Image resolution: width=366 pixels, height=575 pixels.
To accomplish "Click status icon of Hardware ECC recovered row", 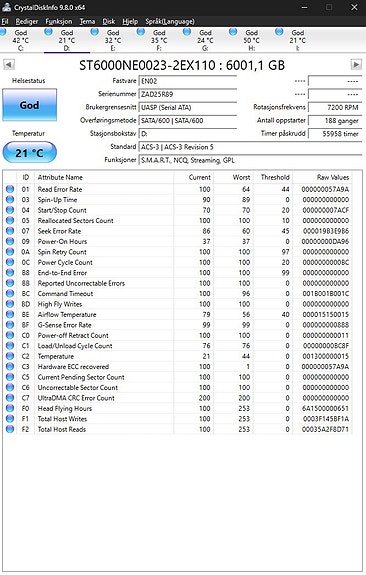I will click(10, 367).
